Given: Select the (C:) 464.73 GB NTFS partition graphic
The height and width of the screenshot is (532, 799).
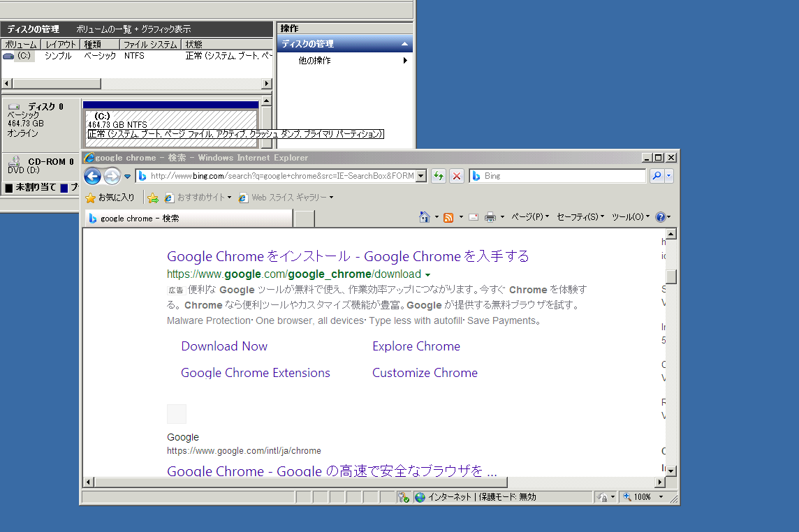Looking at the screenshot, I should click(170, 125).
